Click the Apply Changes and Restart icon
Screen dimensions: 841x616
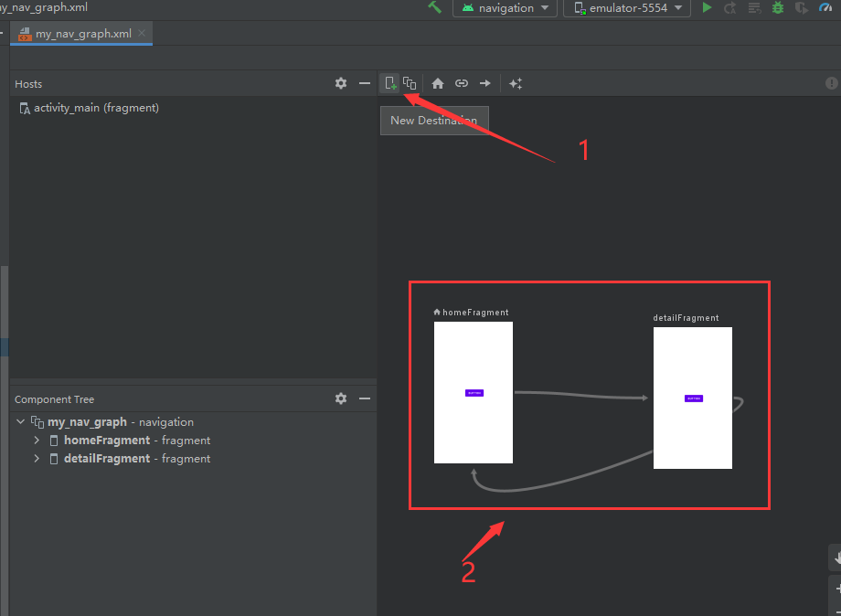tap(730, 8)
